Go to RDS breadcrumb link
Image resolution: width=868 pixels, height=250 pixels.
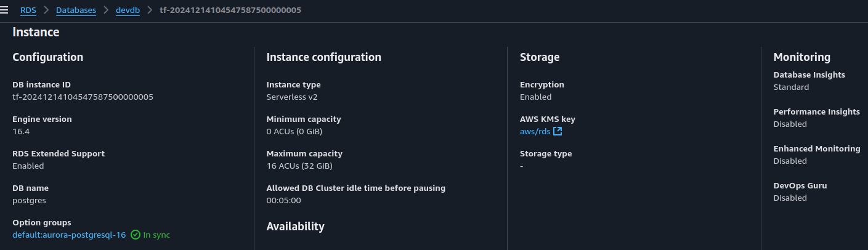(x=28, y=10)
